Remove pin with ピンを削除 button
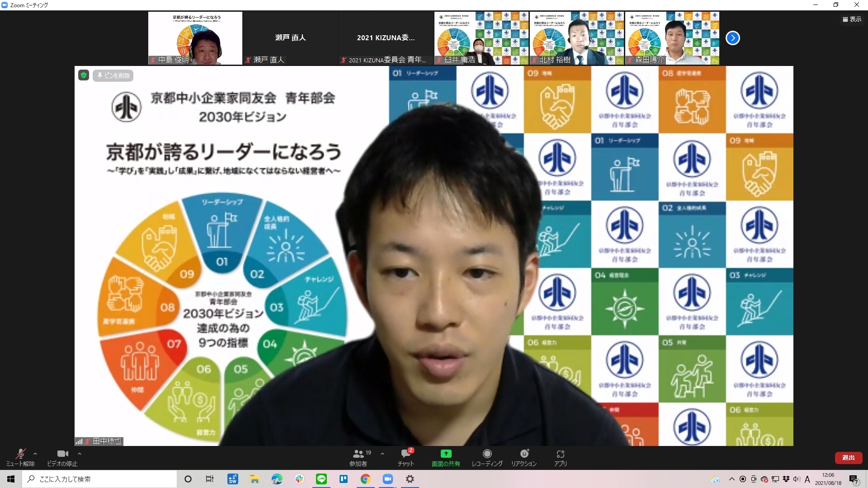This screenshot has width=868, height=488. [113, 75]
